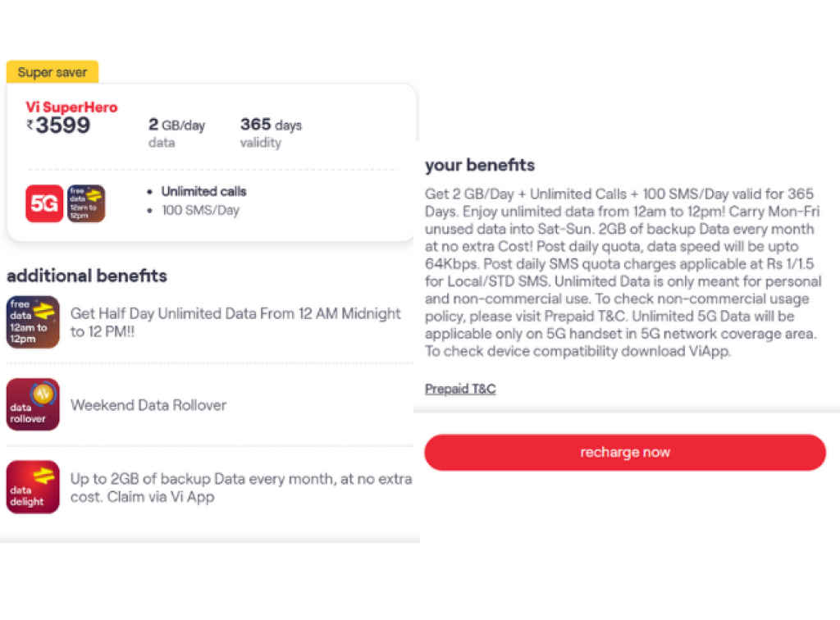Open the your benefits section heading

[479, 165]
